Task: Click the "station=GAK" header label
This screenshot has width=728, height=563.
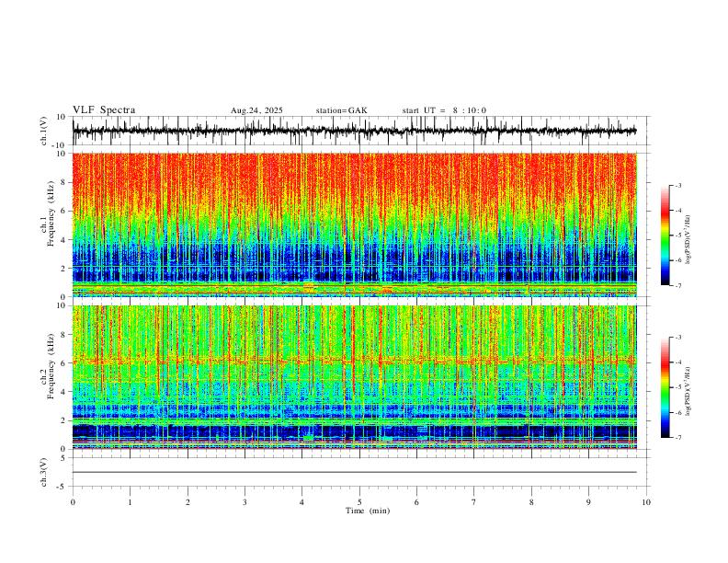Action: [x=342, y=110]
